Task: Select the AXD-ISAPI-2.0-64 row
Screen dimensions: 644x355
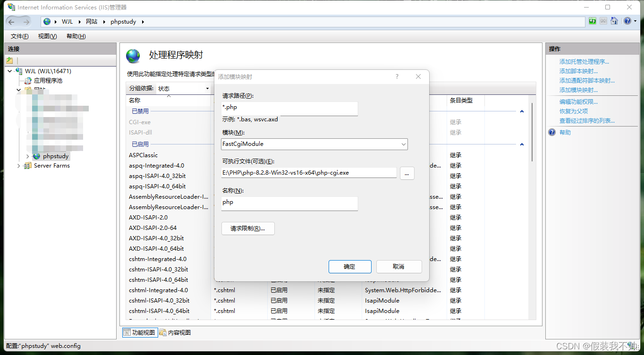Action: (153, 228)
